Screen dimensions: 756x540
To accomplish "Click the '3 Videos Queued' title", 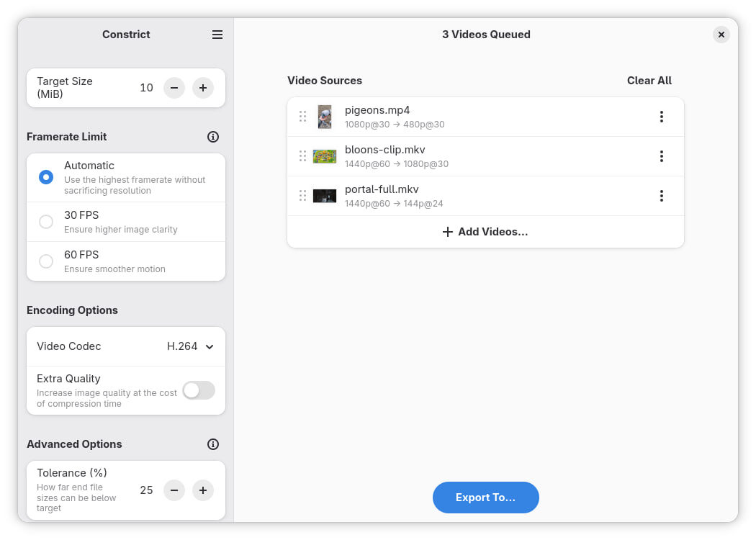I will 486,35.
